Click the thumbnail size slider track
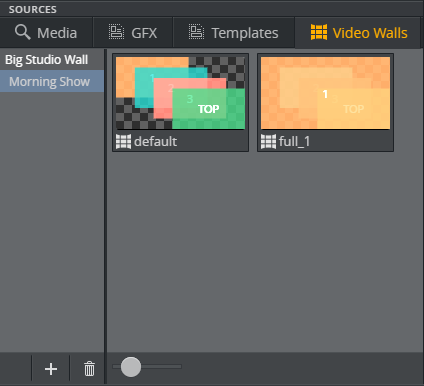The height and width of the screenshot is (386, 424). pos(147,367)
